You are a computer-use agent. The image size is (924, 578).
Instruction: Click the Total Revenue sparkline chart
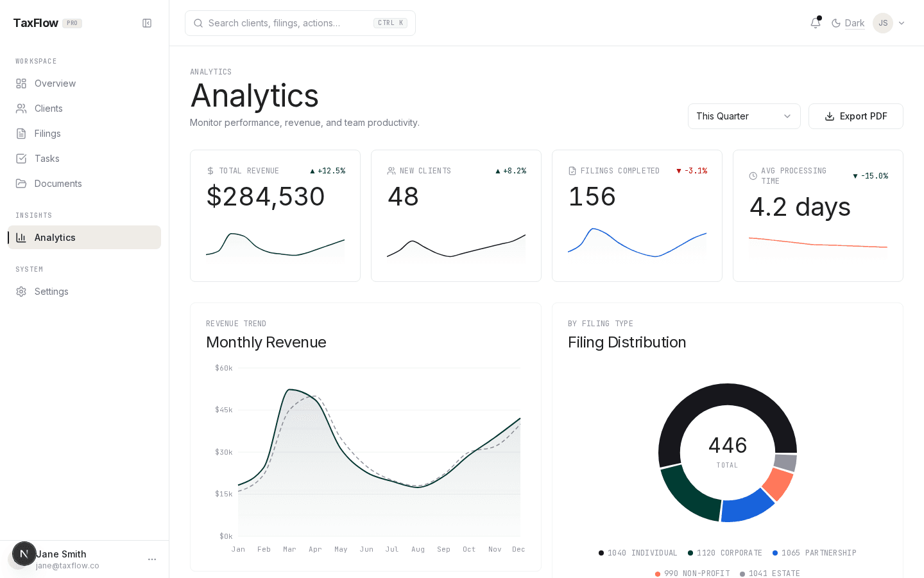coord(275,246)
